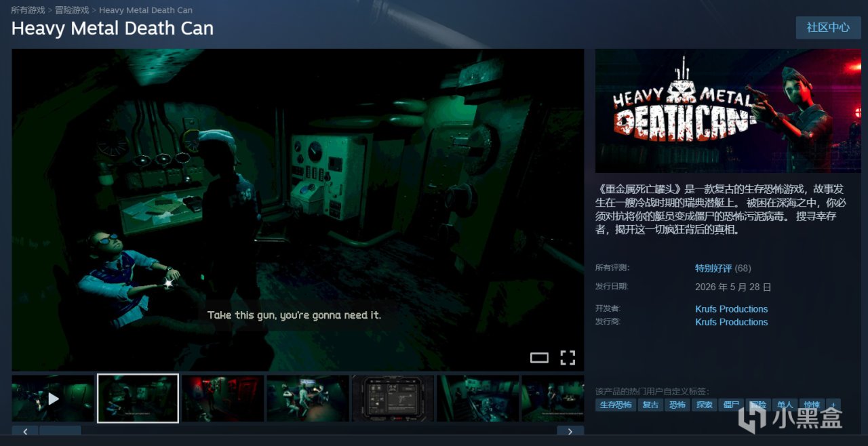Open developer Krufs Productions link
The width and height of the screenshot is (868, 446).
click(x=731, y=309)
